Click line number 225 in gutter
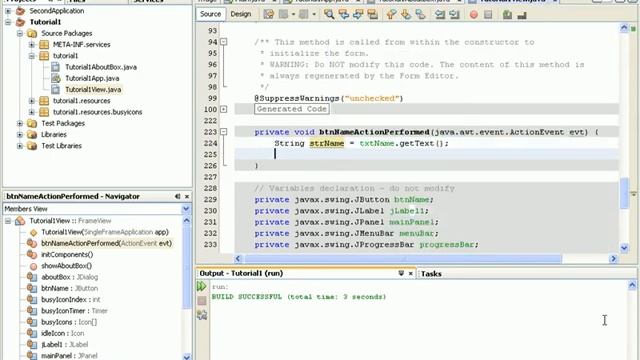The height and width of the screenshot is (360, 640). click(210, 155)
